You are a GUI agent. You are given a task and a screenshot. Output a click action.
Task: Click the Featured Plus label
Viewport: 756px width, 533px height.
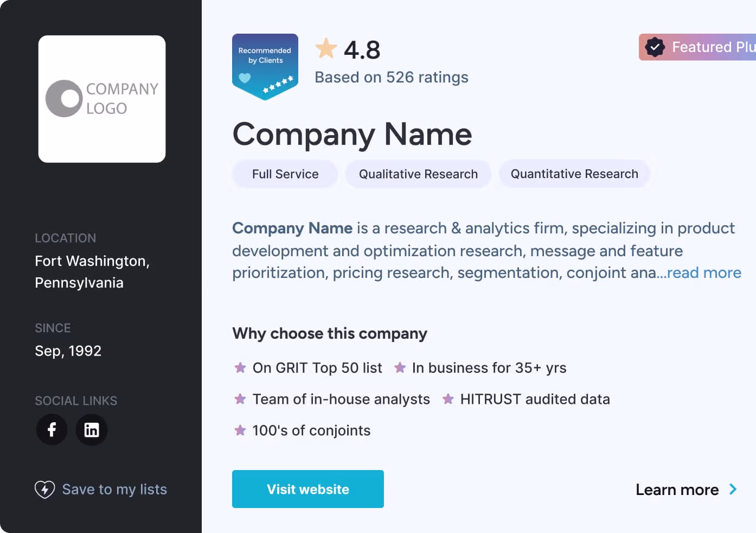click(x=713, y=47)
